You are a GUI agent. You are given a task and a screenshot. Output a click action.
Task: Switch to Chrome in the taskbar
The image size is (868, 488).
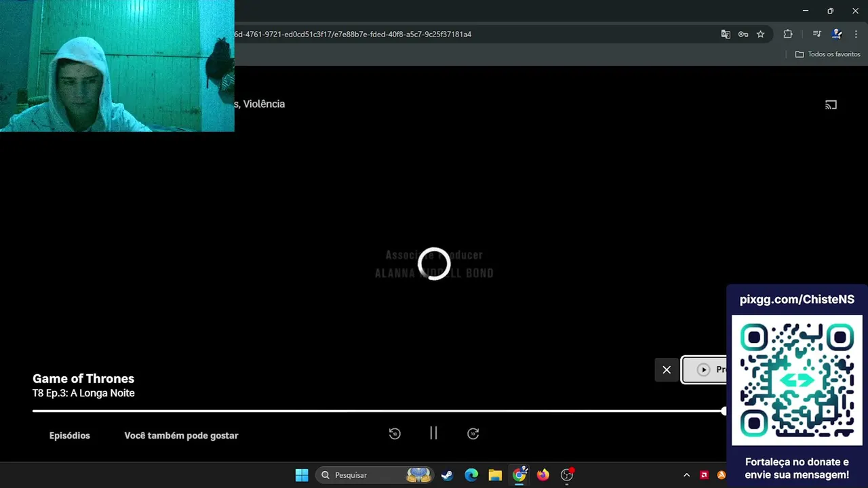519,475
